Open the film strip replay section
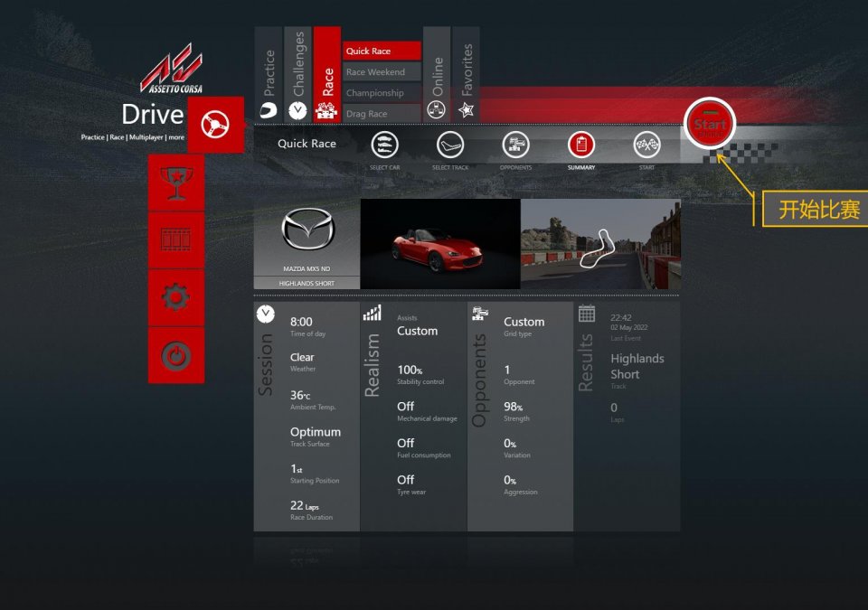 [176, 239]
